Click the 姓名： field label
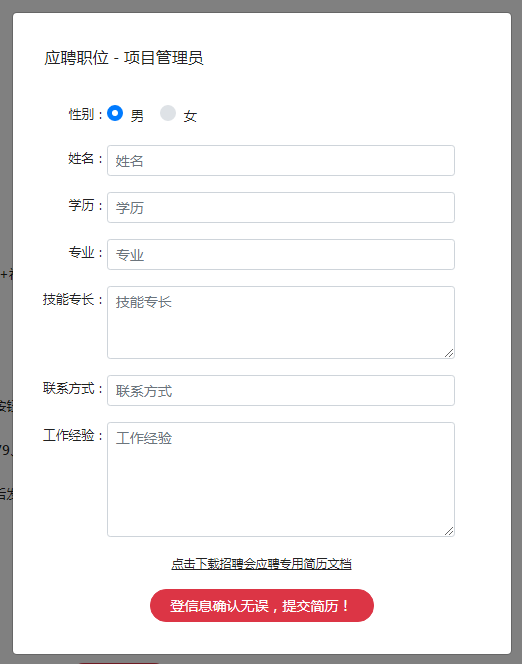Viewport: 522px width, 664px height. 86,159
